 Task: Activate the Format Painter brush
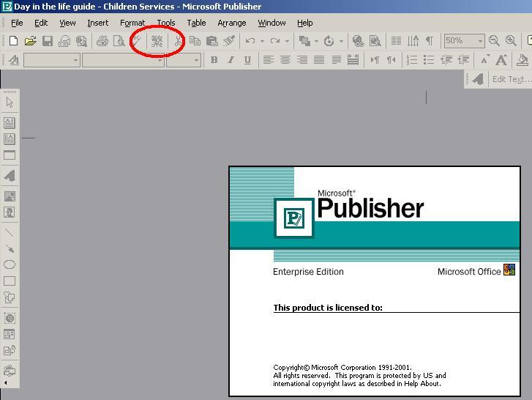(229, 41)
